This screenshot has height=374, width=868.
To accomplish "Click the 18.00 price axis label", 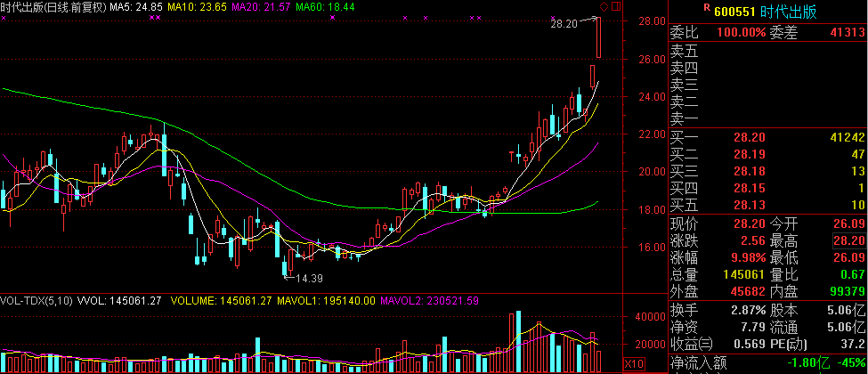I will 652,209.
